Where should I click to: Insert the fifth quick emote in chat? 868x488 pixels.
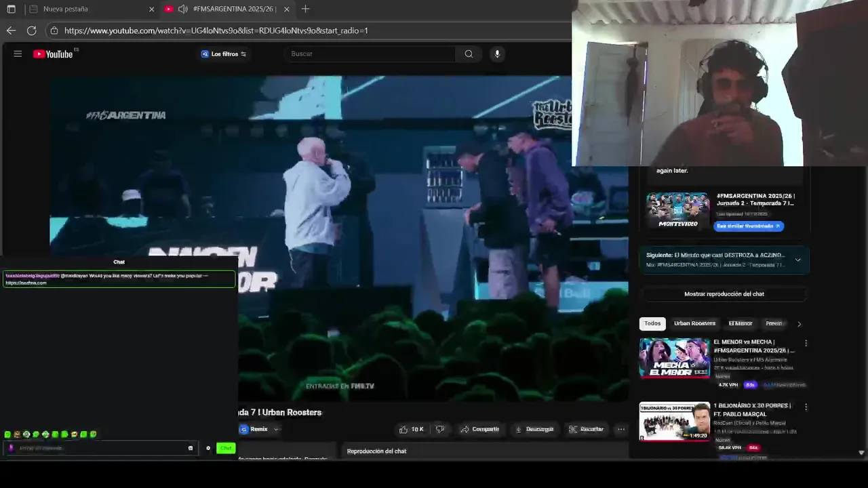coord(45,434)
